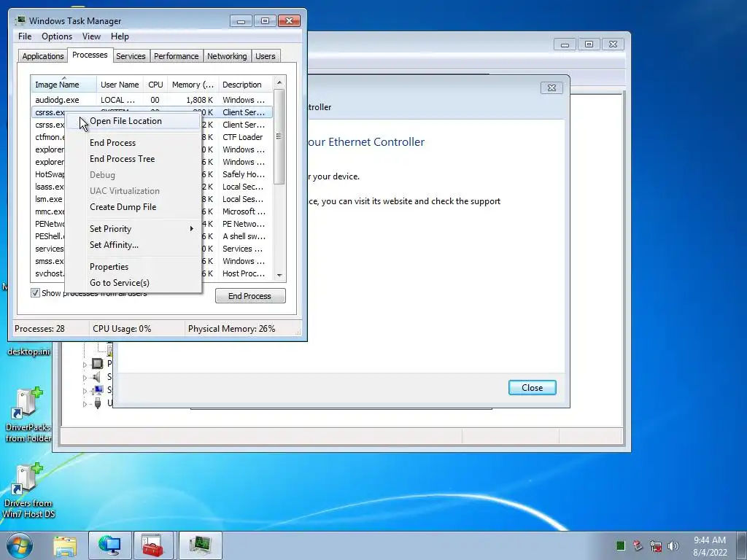Click the process list scrollbar thumb

[279, 137]
